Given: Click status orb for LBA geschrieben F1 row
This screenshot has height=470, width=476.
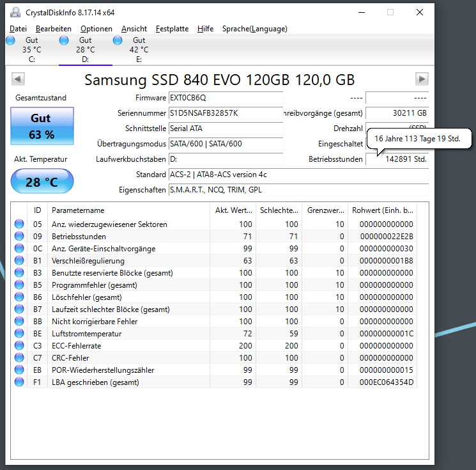Looking at the screenshot, I should point(19,382).
